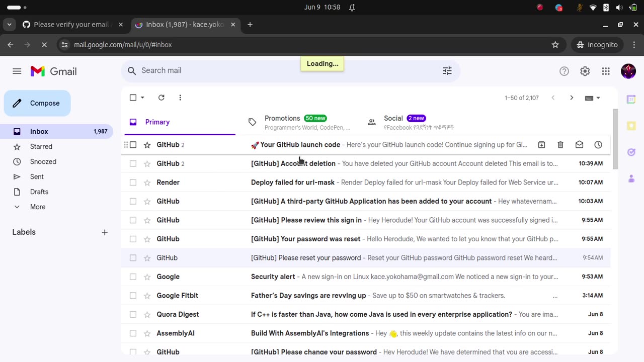The height and width of the screenshot is (362, 644).
Task: Open the More options three-dot menu
Action: point(180,98)
